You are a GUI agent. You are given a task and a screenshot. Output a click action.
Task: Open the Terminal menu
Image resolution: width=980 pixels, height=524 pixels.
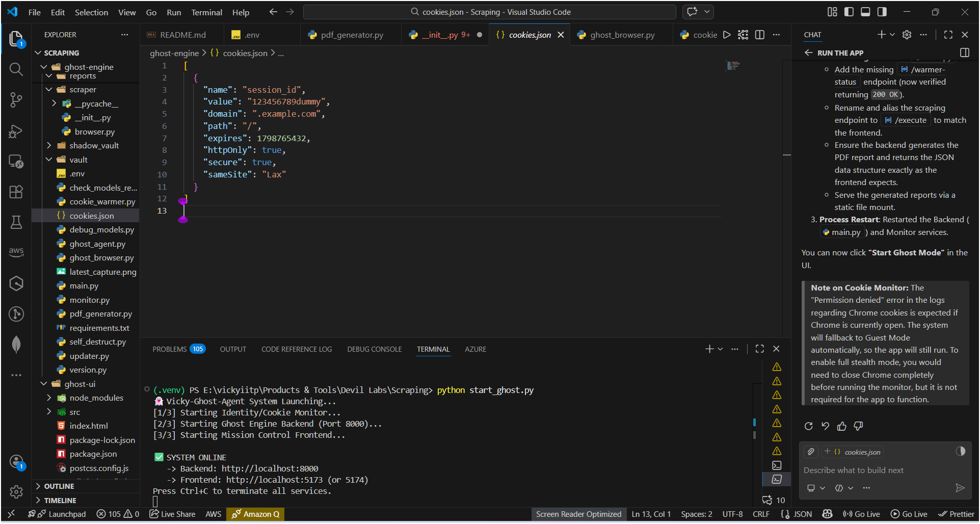[206, 12]
